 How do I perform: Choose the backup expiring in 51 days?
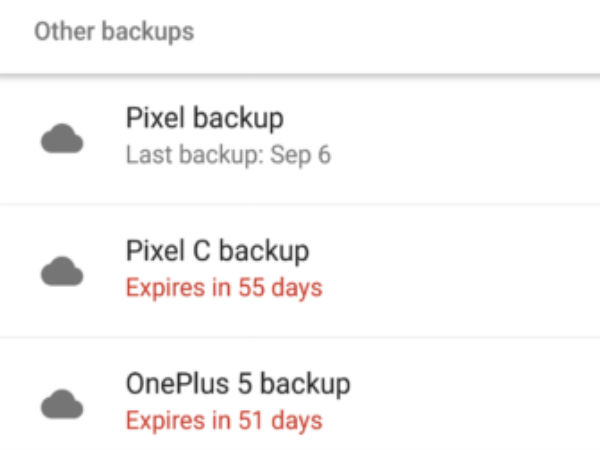click(300, 394)
